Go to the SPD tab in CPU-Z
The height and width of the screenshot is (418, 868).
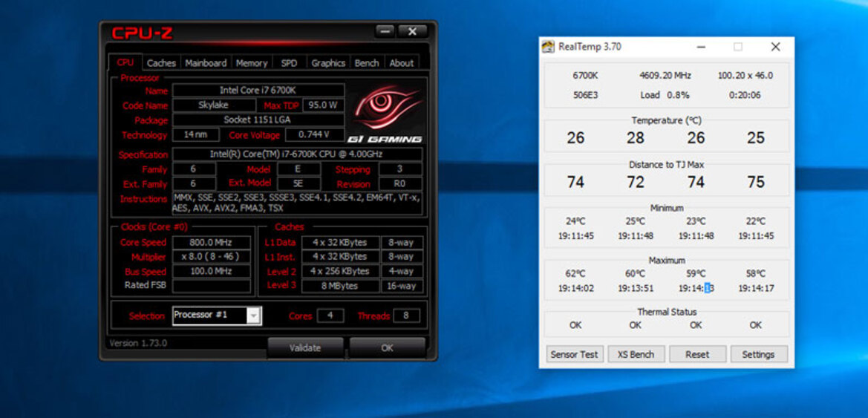(289, 63)
